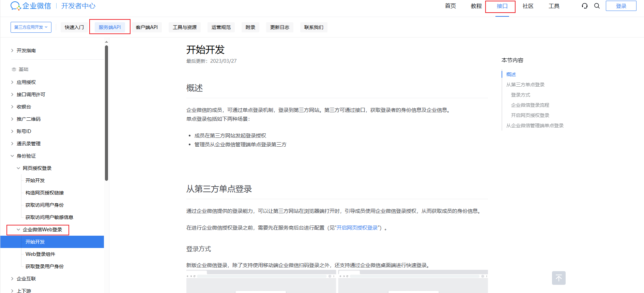Click the sidebar vertical scrollbar thumb
Viewport: 644px width, 293px height.
[106, 113]
